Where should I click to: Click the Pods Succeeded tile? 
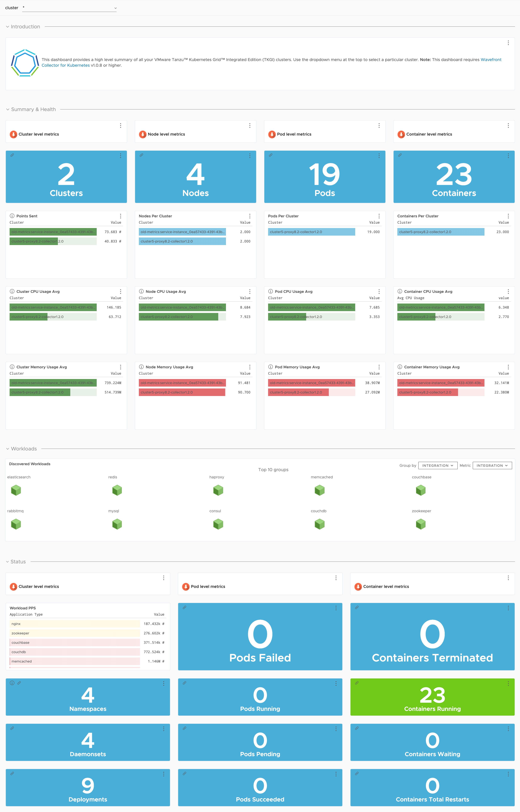pyautogui.click(x=260, y=787)
